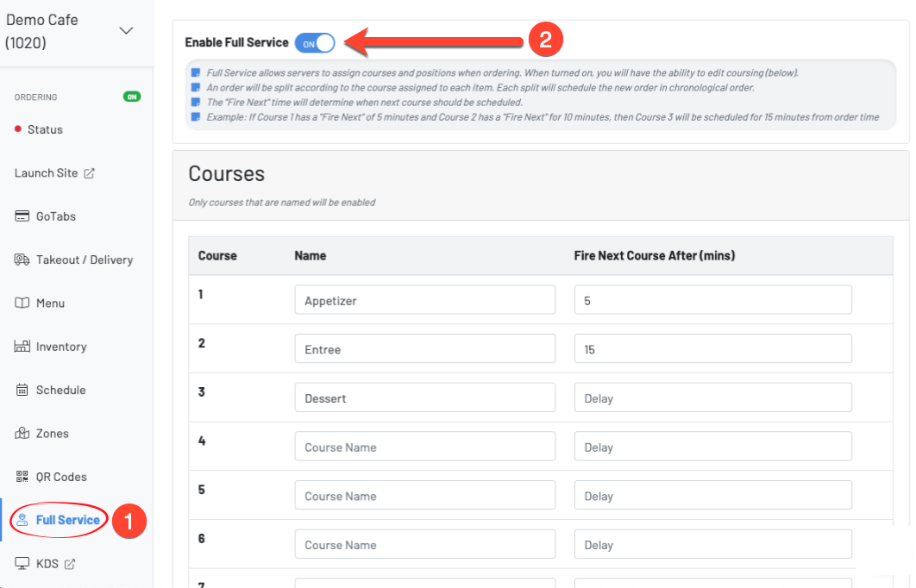Open the Schedule page
Screen dimensions: 916x588
60,390
